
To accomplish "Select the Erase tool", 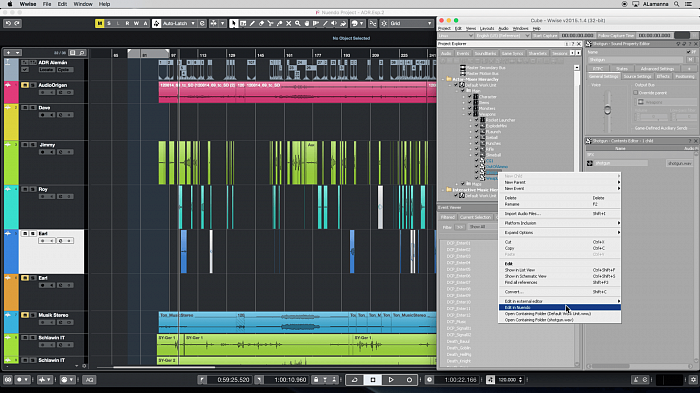I will [x=262, y=23].
